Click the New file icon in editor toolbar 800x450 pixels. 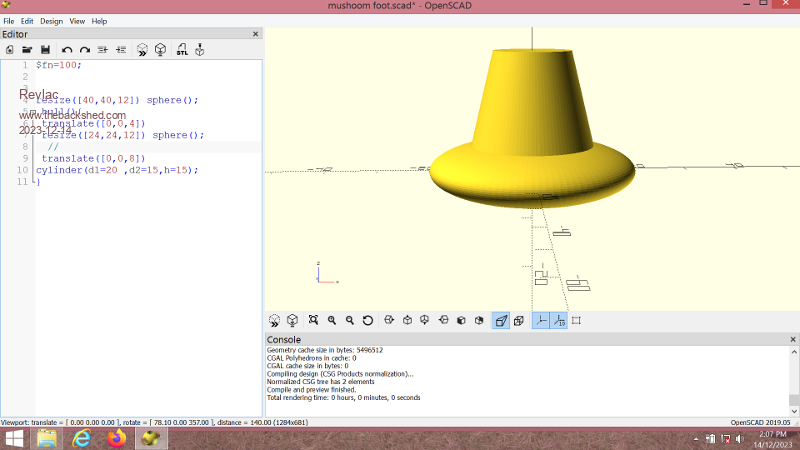9,49
